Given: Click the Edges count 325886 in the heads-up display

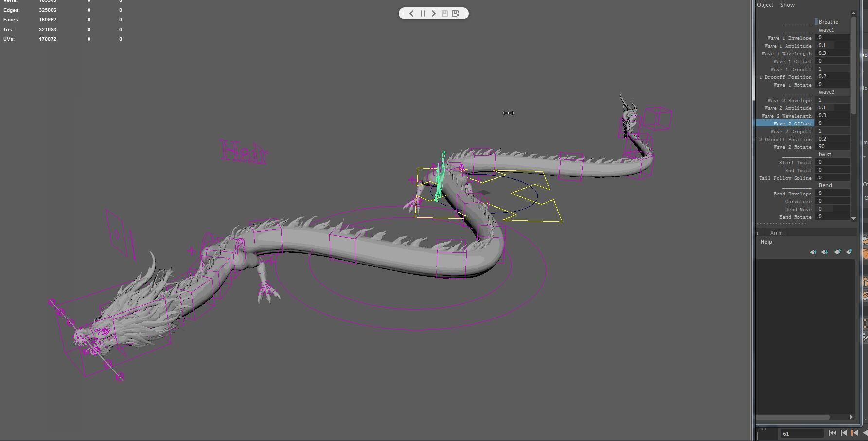Looking at the screenshot, I should click(x=47, y=10).
